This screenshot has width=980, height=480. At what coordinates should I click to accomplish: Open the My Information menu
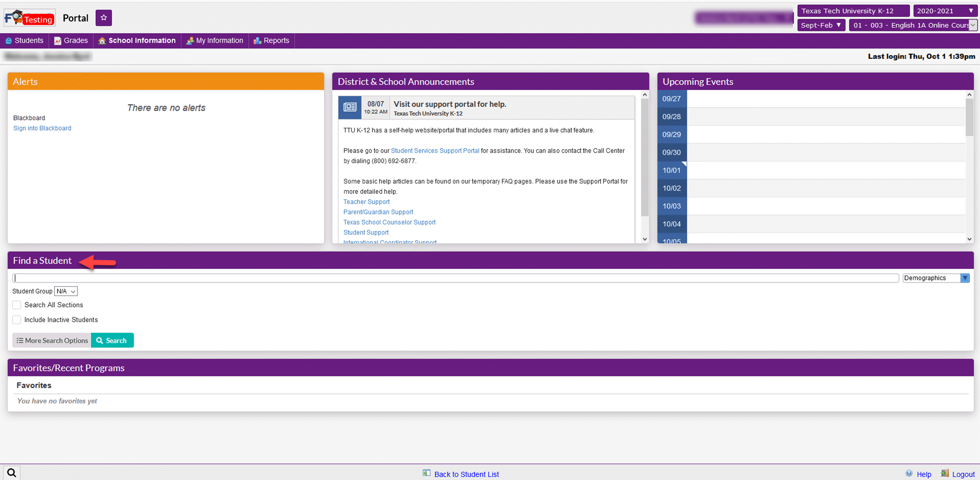(x=215, y=41)
